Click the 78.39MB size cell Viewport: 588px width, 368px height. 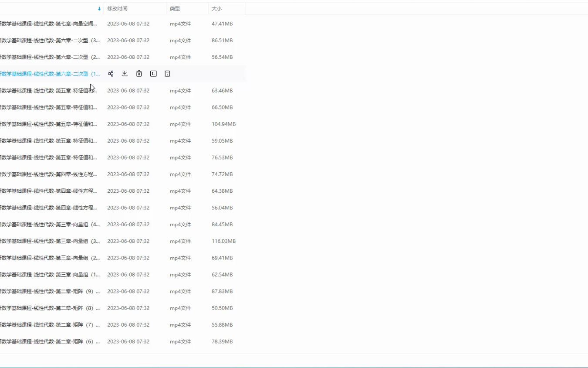tap(222, 341)
